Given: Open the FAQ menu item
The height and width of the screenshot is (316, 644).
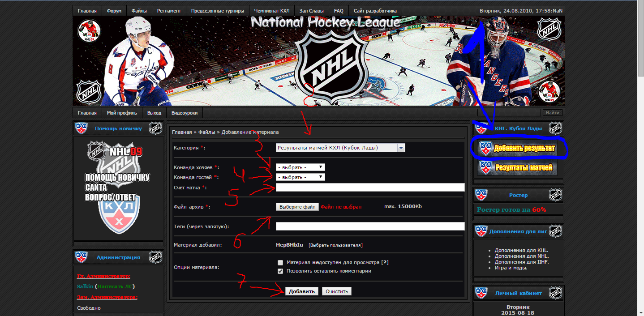Looking at the screenshot, I should coord(339,11).
